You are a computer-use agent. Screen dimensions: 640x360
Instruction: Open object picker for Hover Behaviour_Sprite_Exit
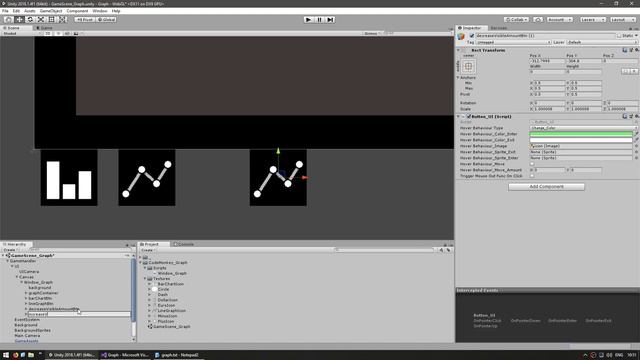(x=636, y=152)
